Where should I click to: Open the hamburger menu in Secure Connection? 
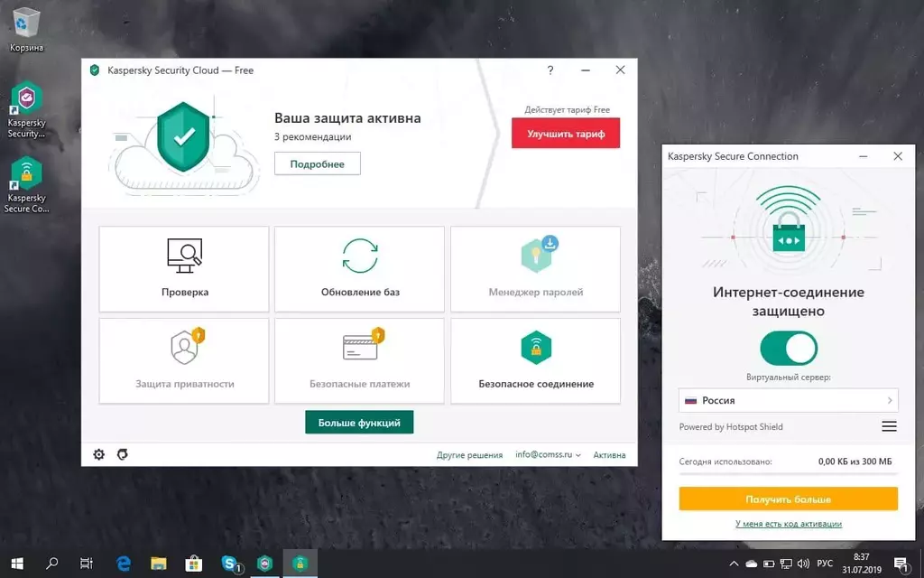889,426
